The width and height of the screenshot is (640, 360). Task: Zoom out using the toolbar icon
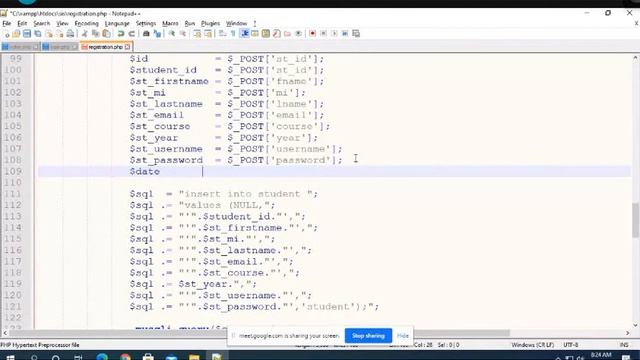183,33
